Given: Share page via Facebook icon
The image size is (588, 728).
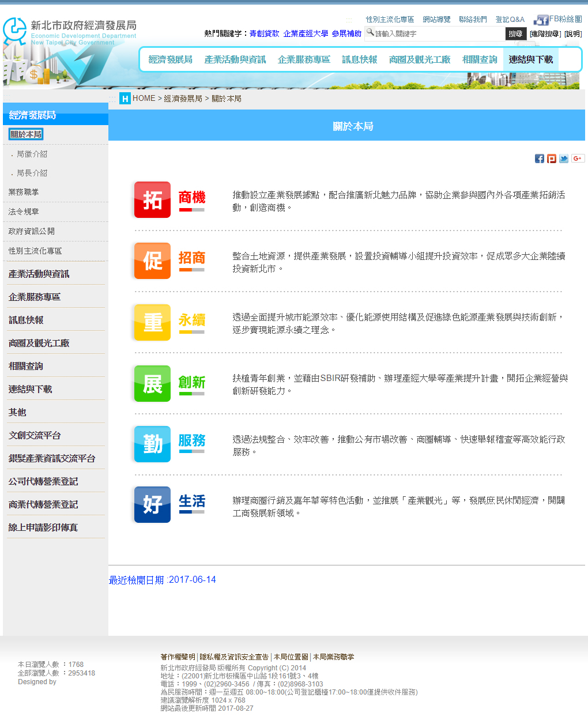Looking at the screenshot, I should click(x=539, y=159).
